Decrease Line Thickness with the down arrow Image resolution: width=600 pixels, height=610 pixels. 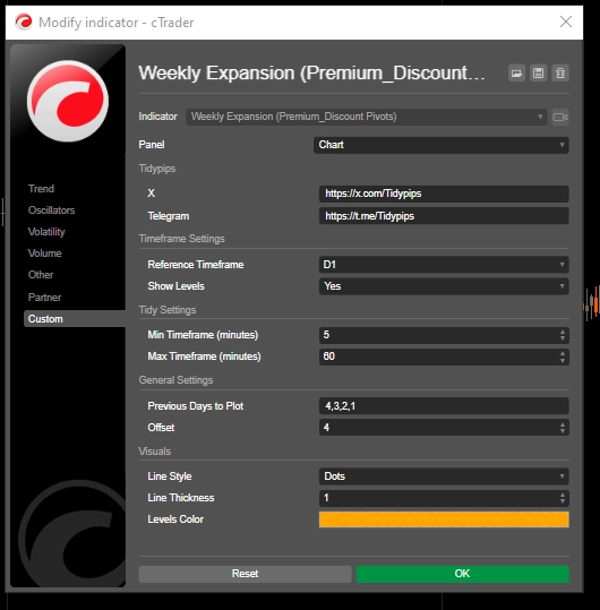click(563, 502)
